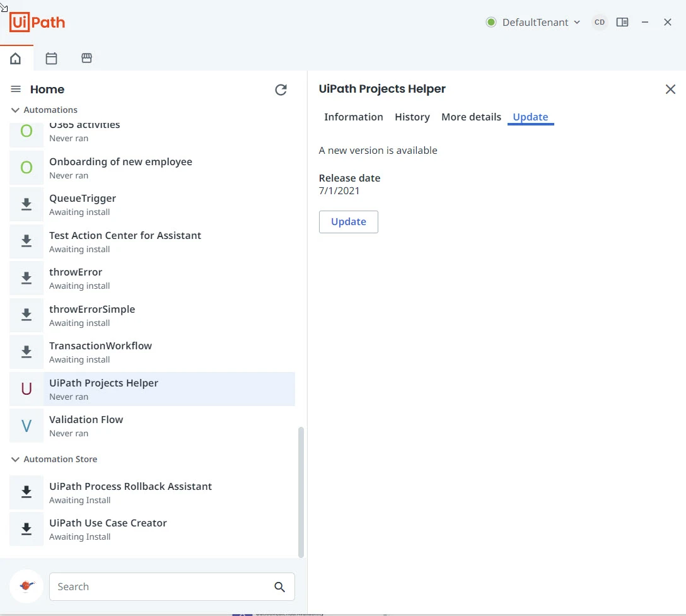Viewport: 686px width, 616px height.
Task: Collapse the Automation Store section
Action: (x=15, y=459)
